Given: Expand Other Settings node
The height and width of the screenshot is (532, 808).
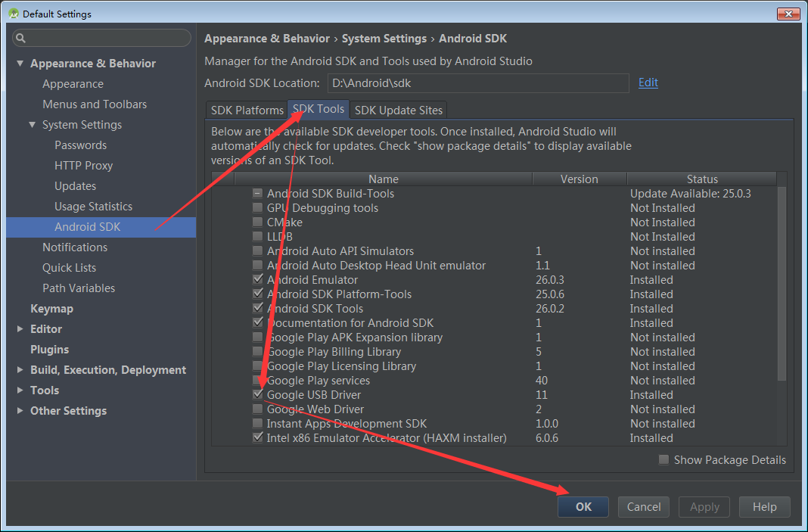Looking at the screenshot, I should point(20,411).
